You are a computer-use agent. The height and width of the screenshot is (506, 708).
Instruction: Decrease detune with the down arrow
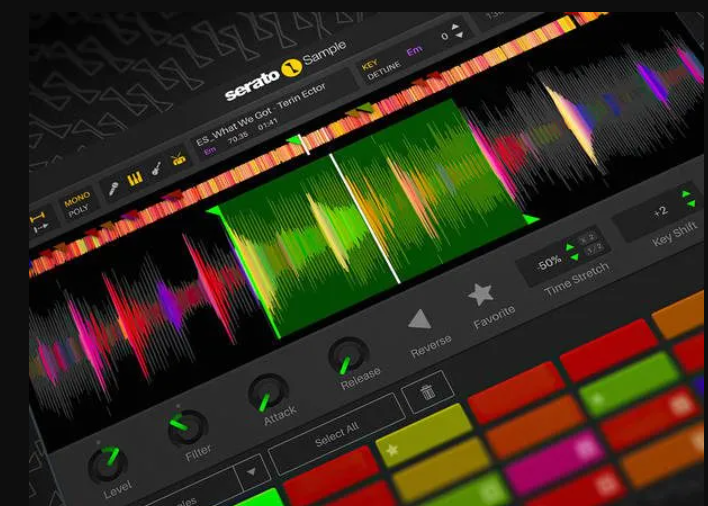point(459,35)
